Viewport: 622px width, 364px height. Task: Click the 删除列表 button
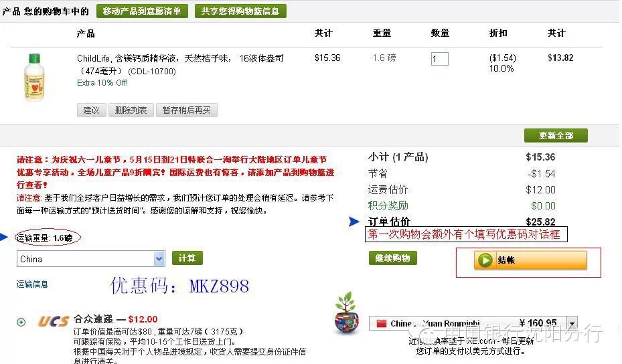click(131, 110)
